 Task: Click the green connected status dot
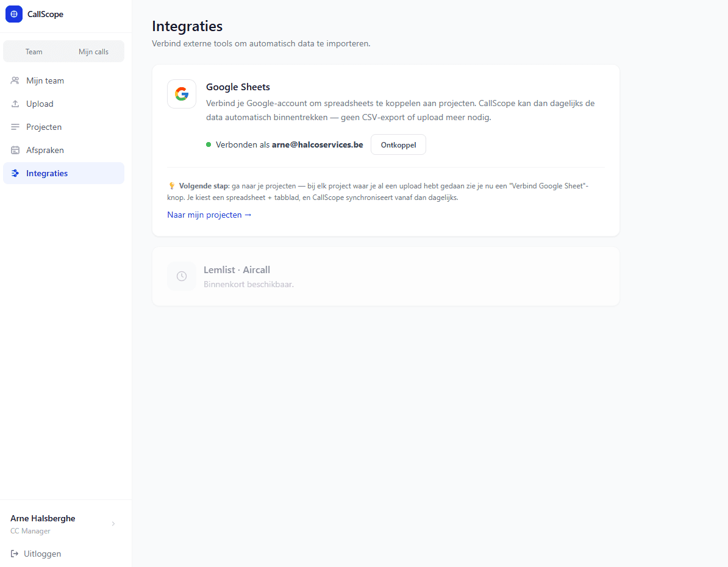point(209,144)
